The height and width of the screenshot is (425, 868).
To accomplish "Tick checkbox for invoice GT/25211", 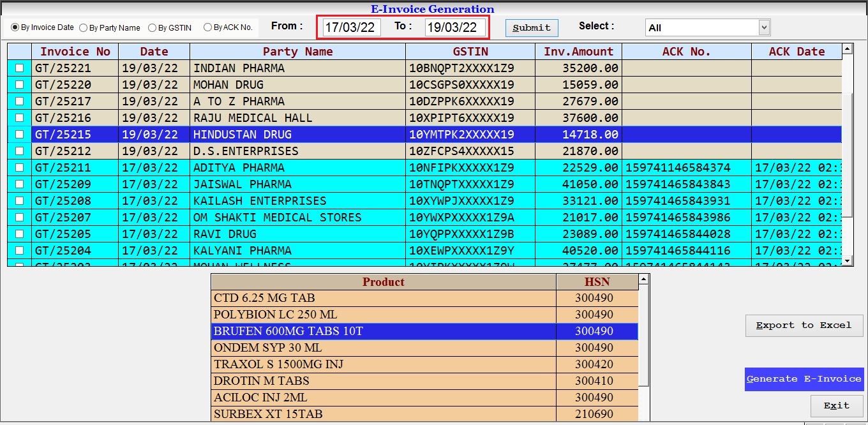I will pyautogui.click(x=20, y=167).
